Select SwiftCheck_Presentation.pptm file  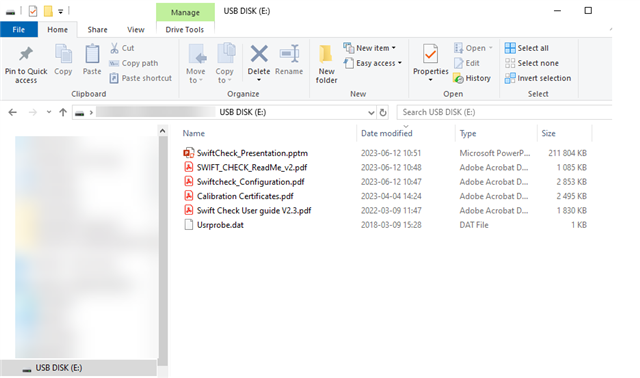252,153
